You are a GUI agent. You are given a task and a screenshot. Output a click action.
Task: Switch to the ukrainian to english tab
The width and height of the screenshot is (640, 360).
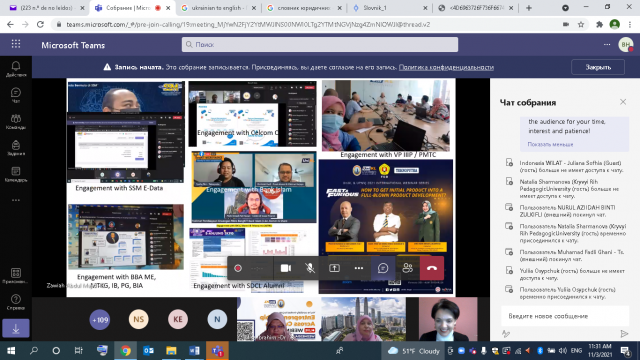(219, 8)
